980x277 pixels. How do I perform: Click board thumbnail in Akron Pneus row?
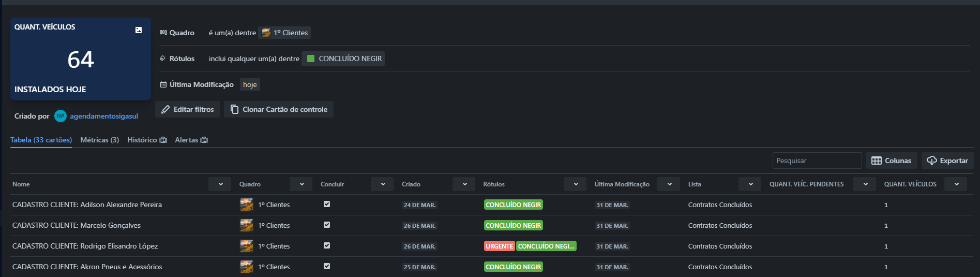[x=247, y=267]
